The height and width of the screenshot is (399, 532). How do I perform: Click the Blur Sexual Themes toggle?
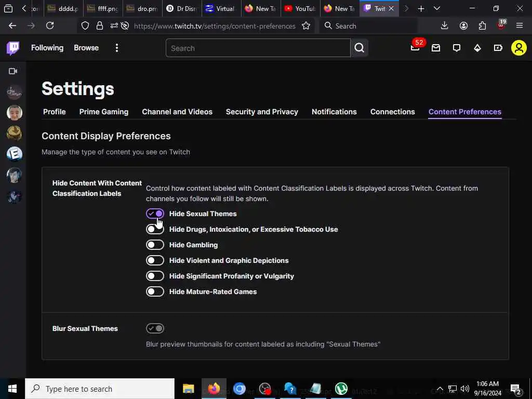tap(155, 328)
